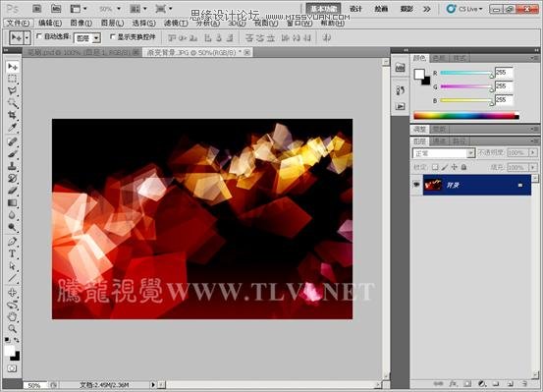Reset default foreground and background colors
543x392 pixels.
point(7,340)
